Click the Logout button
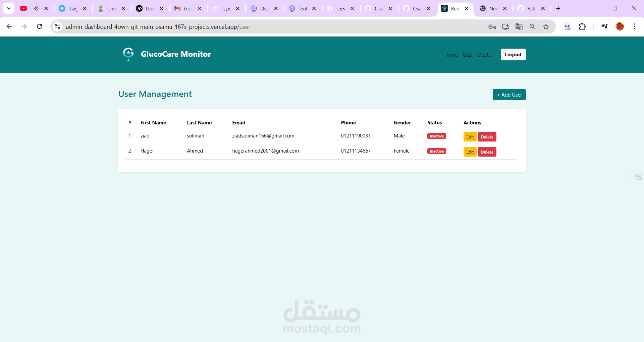This screenshot has height=342, width=644. point(513,54)
